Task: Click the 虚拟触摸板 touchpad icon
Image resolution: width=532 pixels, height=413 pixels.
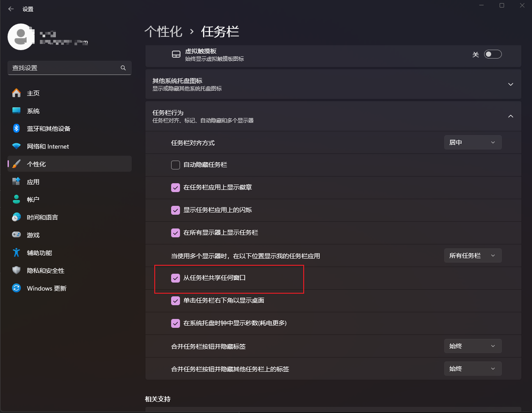Action: pyautogui.click(x=176, y=55)
